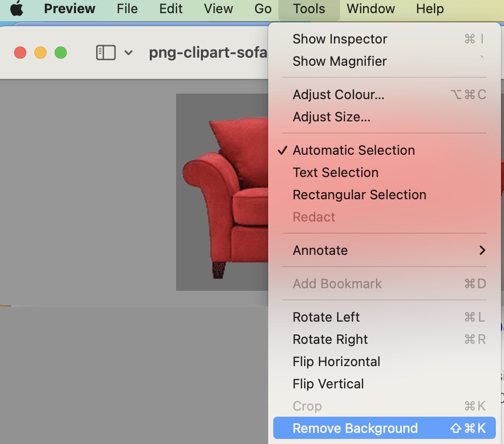The height and width of the screenshot is (444, 504).
Task: Open the Preview app menu
Action: point(69,9)
